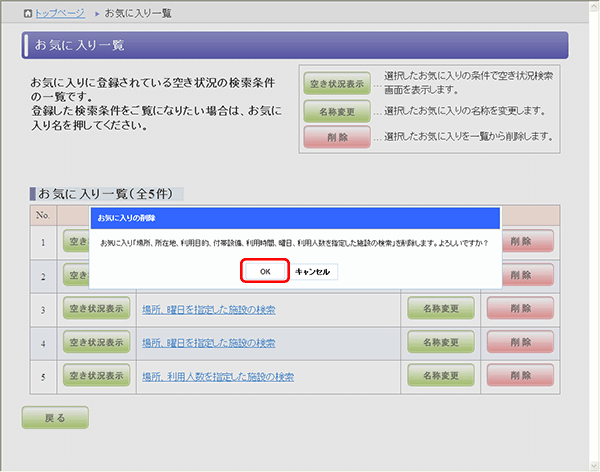Open row 5 link 場所、利用人数を指定した施設の検索
The height and width of the screenshot is (472, 600).
(x=218, y=377)
